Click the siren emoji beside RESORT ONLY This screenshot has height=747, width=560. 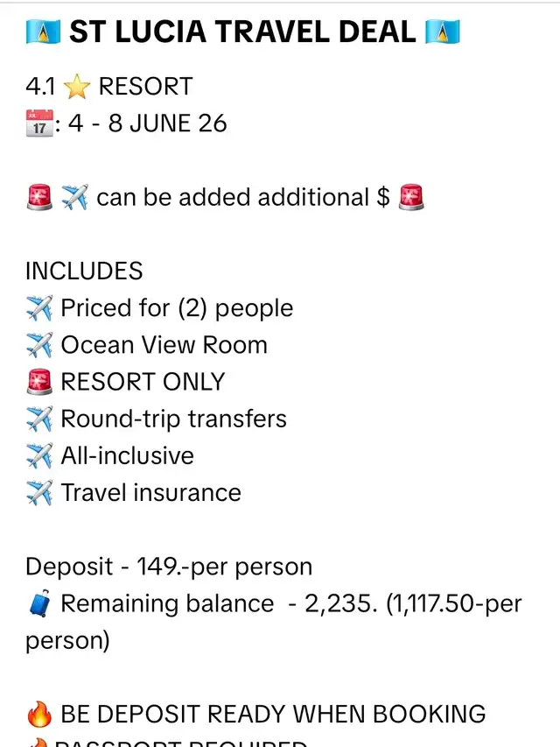[39, 382]
